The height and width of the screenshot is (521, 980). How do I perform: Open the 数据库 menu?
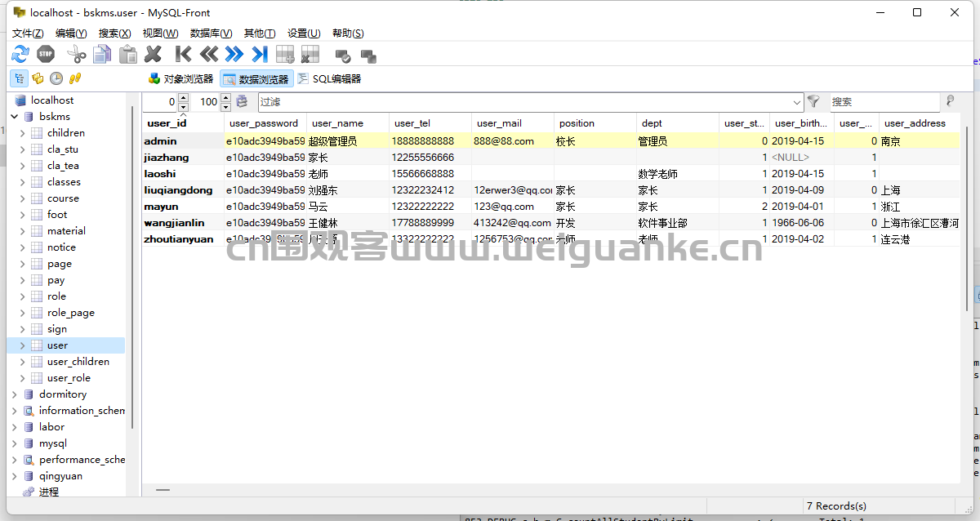(x=211, y=33)
